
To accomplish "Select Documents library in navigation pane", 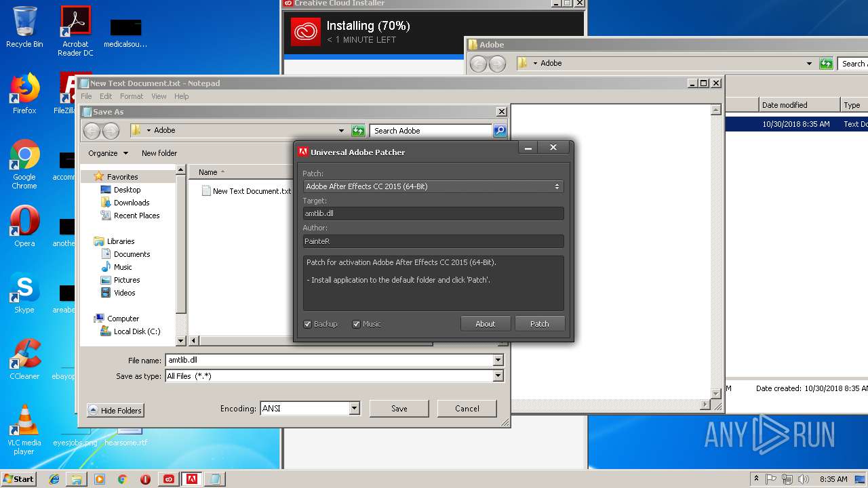I will click(132, 254).
